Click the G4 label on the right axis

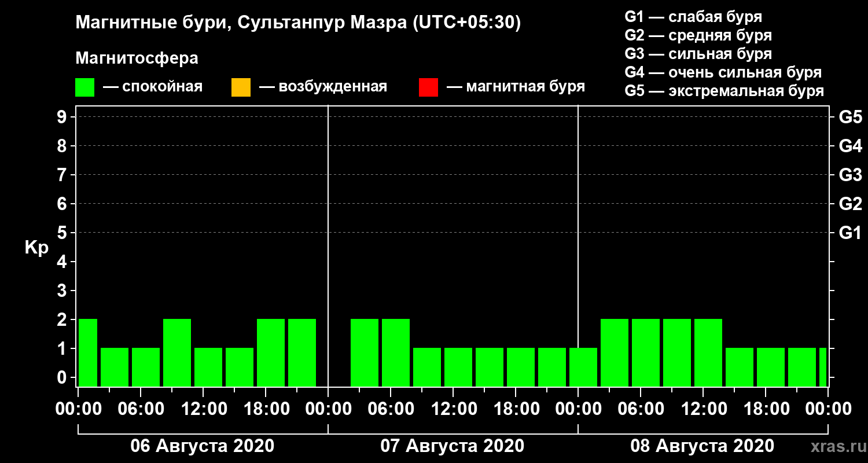click(851, 146)
